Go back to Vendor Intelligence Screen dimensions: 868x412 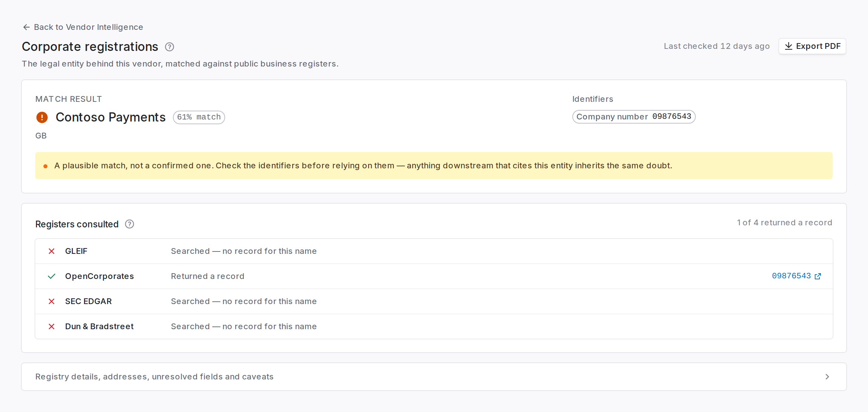pos(83,27)
